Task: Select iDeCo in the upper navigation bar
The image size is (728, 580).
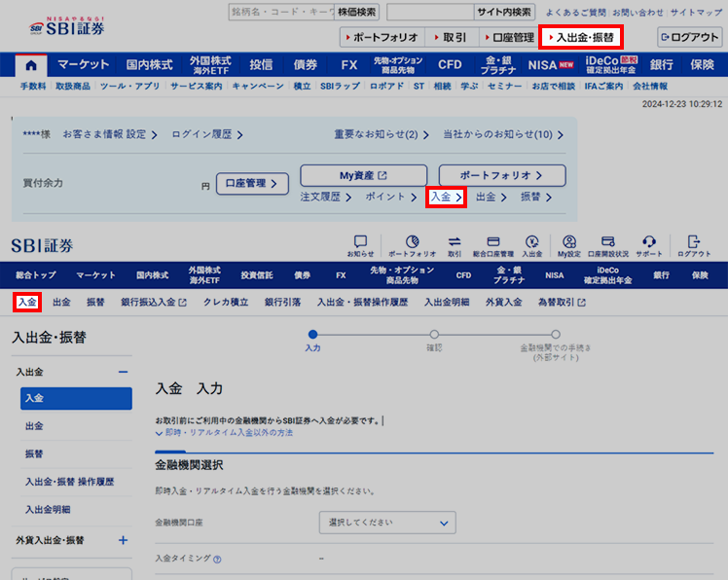Action: click(x=611, y=64)
